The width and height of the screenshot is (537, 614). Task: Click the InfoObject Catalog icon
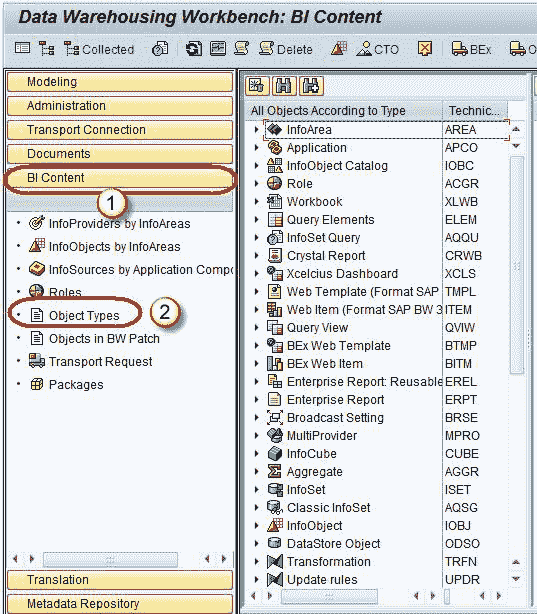(x=275, y=166)
